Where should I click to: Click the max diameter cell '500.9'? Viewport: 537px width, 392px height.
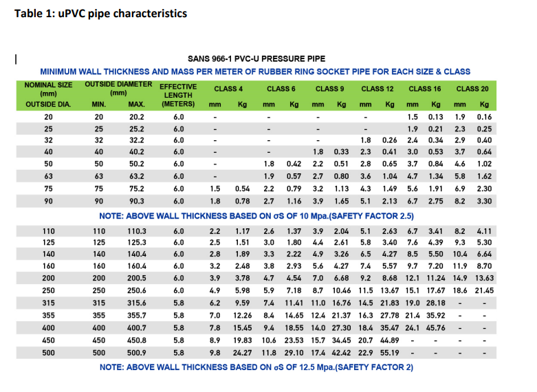pyautogui.click(x=137, y=353)
